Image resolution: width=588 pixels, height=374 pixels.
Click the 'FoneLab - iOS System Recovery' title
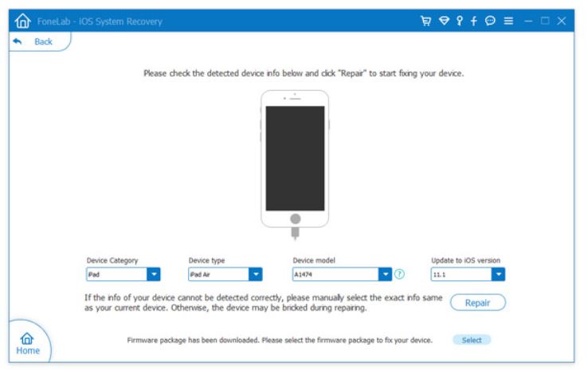(100, 21)
